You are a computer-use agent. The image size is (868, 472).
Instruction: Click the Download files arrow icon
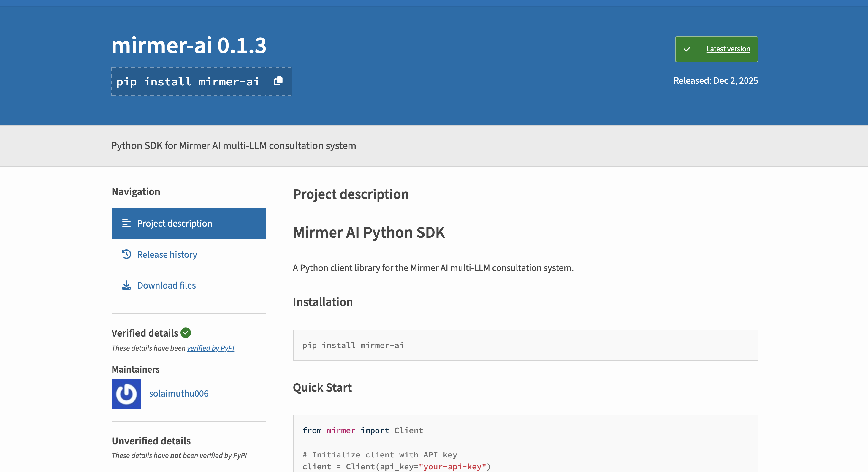126,285
